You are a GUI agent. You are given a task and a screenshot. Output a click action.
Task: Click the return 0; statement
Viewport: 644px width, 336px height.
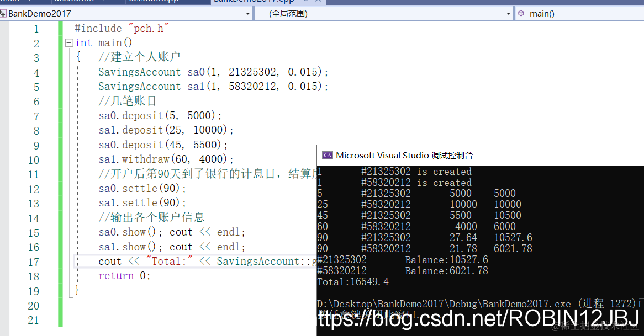(x=124, y=276)
